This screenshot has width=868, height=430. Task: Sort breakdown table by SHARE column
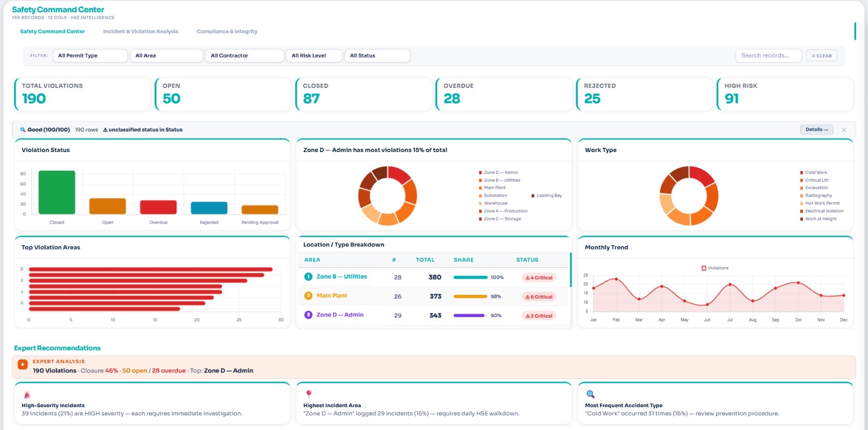coord(463,260)
